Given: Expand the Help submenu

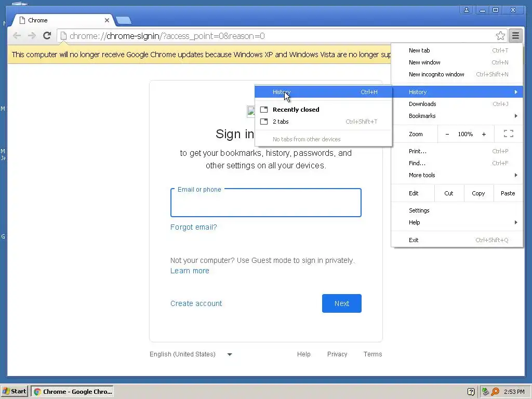Looking at the screenshot, I should [457, 222].
